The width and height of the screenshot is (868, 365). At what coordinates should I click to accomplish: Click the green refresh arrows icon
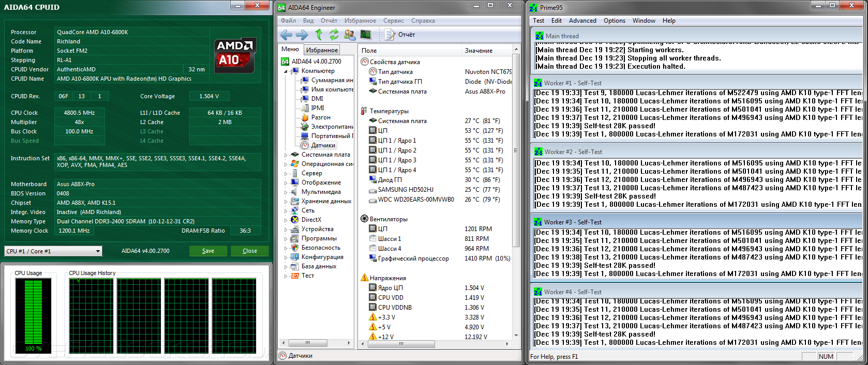pyautogui.click(x=334, y=35)
